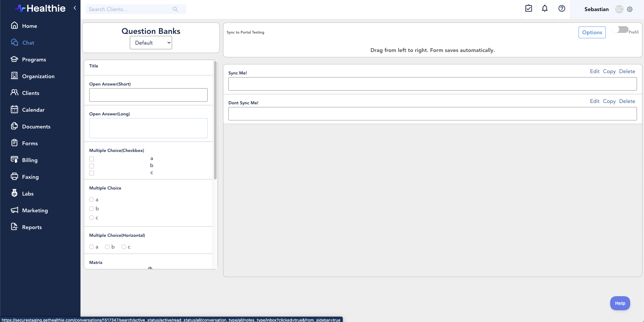644x322 pixels.
Task: Open the tasks checklist icon in header
Action: 529,9
